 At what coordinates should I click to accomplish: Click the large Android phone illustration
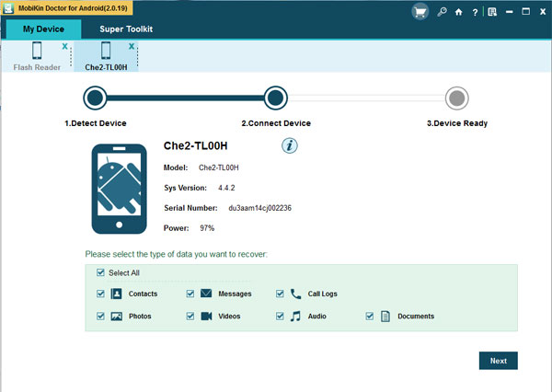tap(119, 189)
